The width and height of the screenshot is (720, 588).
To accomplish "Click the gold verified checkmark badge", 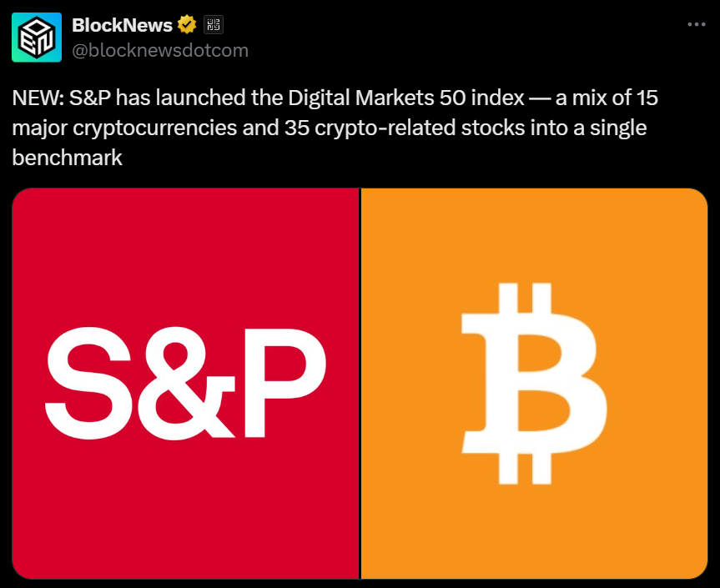I will point(187,25).
